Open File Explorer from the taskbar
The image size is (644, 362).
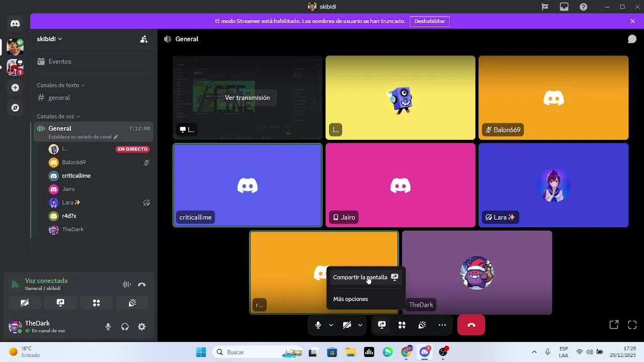click(350, 352)
